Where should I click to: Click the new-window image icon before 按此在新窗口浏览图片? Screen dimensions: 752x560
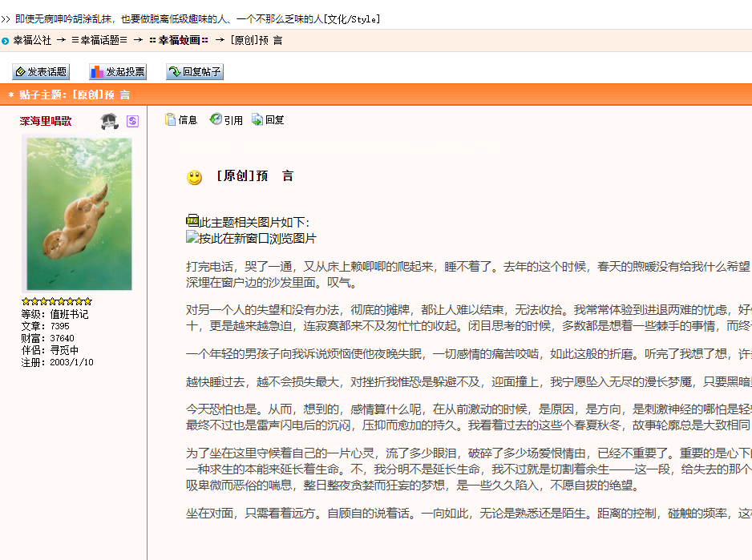(191, 236)
